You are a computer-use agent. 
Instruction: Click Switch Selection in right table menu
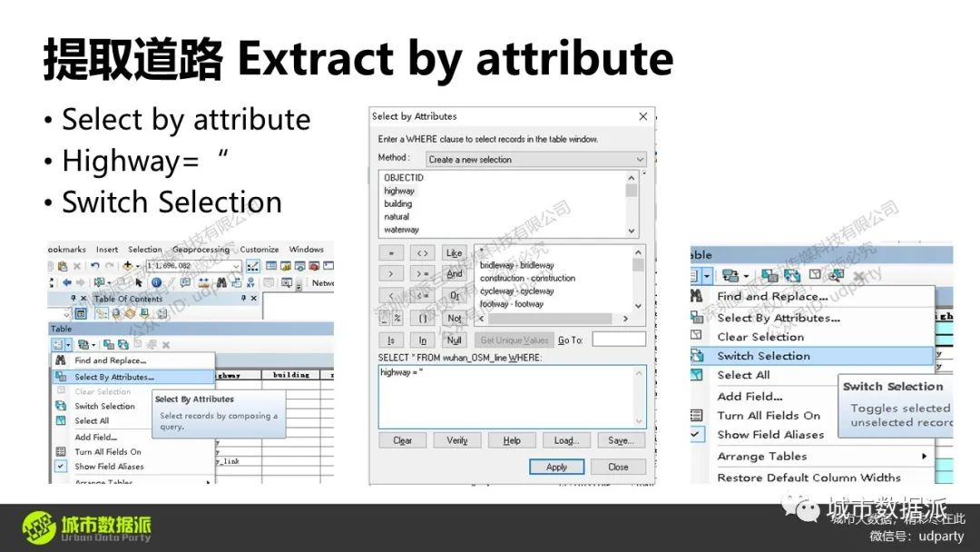pos(812,356)
